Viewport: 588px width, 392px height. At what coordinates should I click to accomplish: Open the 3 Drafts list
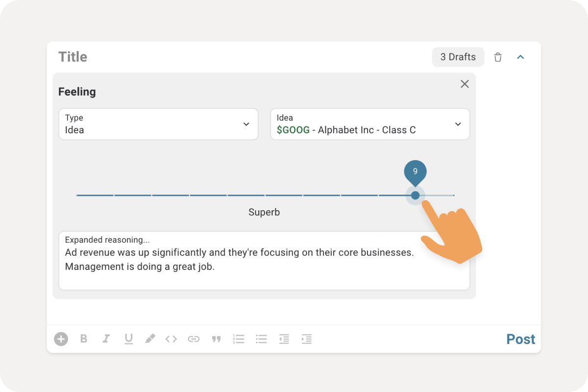(458, 57)
